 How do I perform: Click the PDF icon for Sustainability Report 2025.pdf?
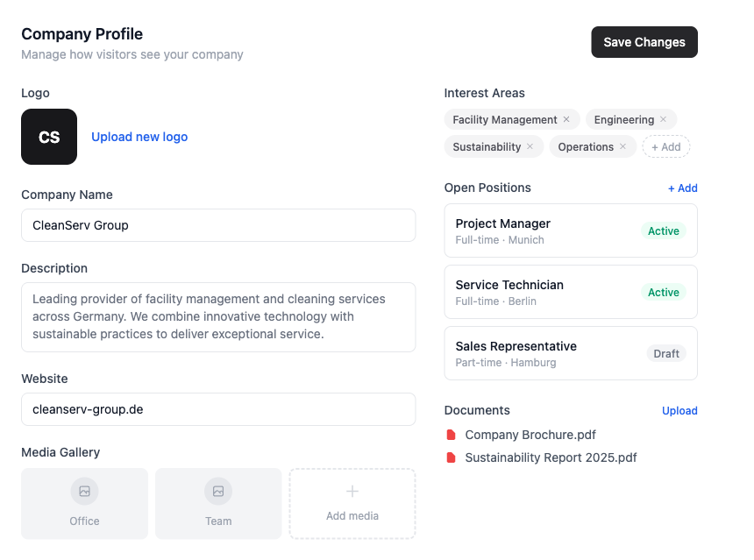click(452, 457)
